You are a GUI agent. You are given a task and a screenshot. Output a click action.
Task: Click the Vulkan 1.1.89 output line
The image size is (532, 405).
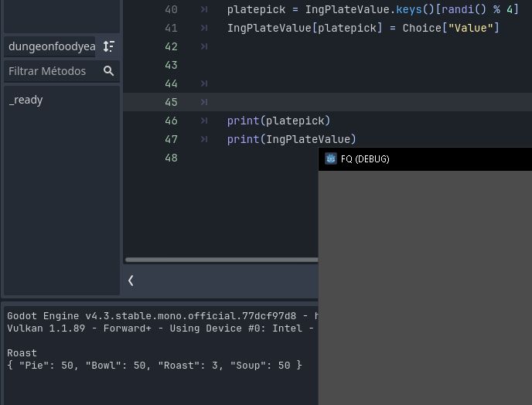[161, 328]
